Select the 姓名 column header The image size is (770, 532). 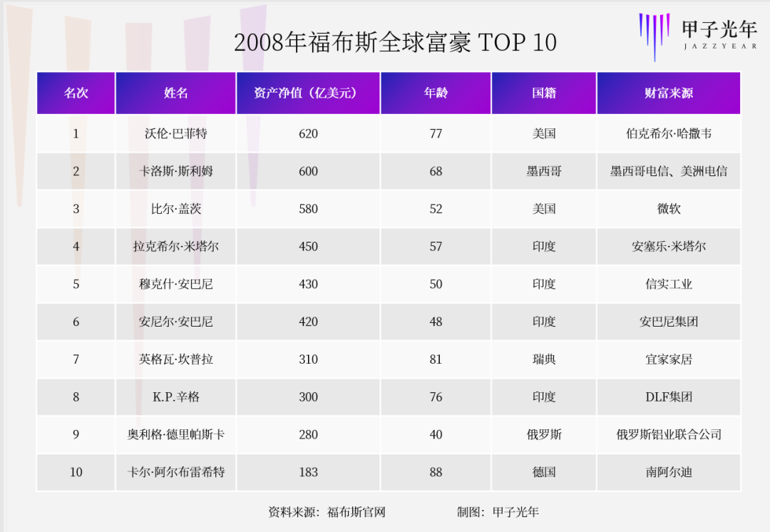pyautogui.click(x=176, y=93)
